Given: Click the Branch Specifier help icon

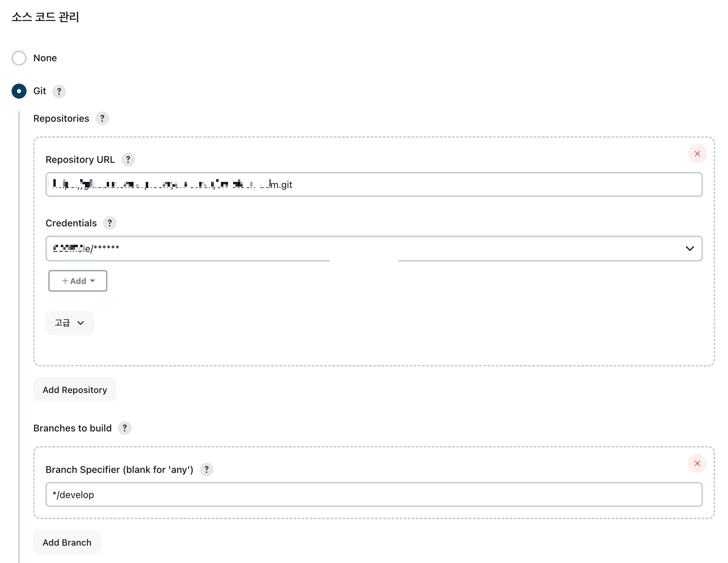Looking at the screenshot, I should click(206, 470).
